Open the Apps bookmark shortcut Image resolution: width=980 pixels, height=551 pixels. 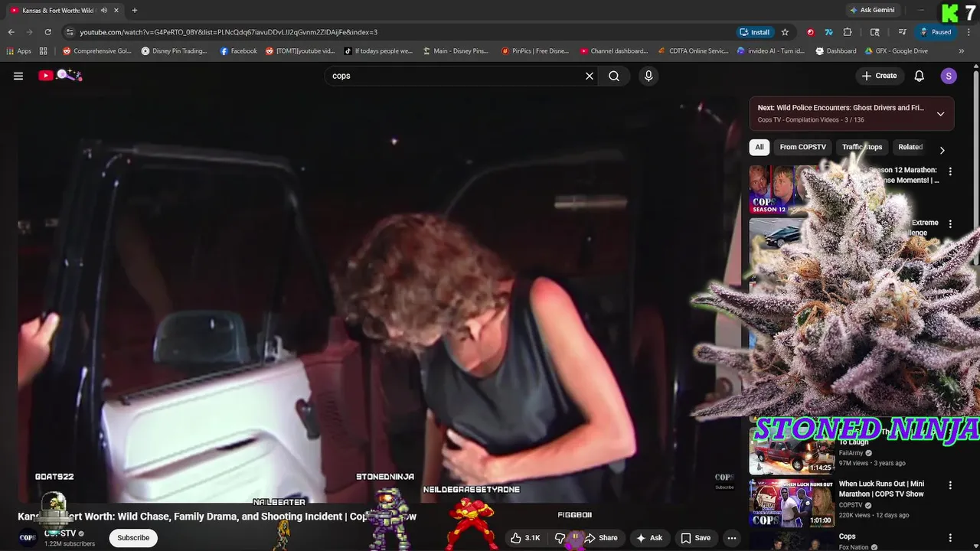[19, 51]
